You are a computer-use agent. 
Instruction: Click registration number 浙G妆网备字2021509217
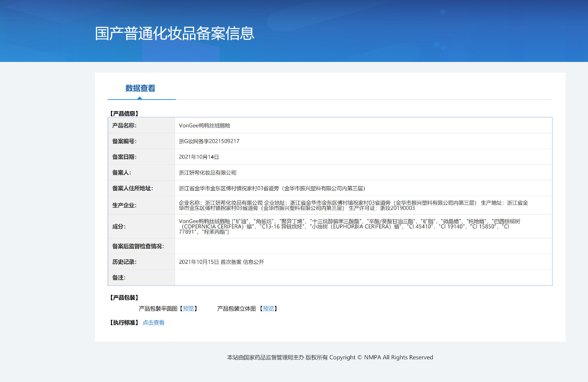point(209,141)
